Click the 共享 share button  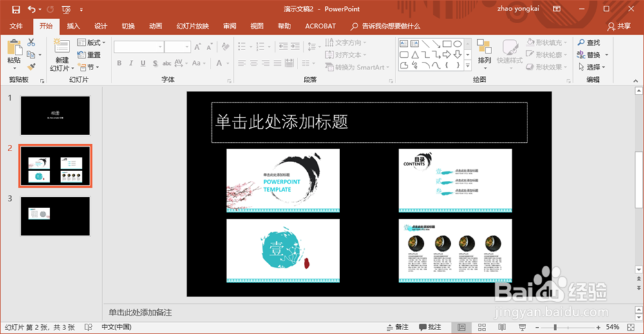pyautogui.click(x=619, y=26)
